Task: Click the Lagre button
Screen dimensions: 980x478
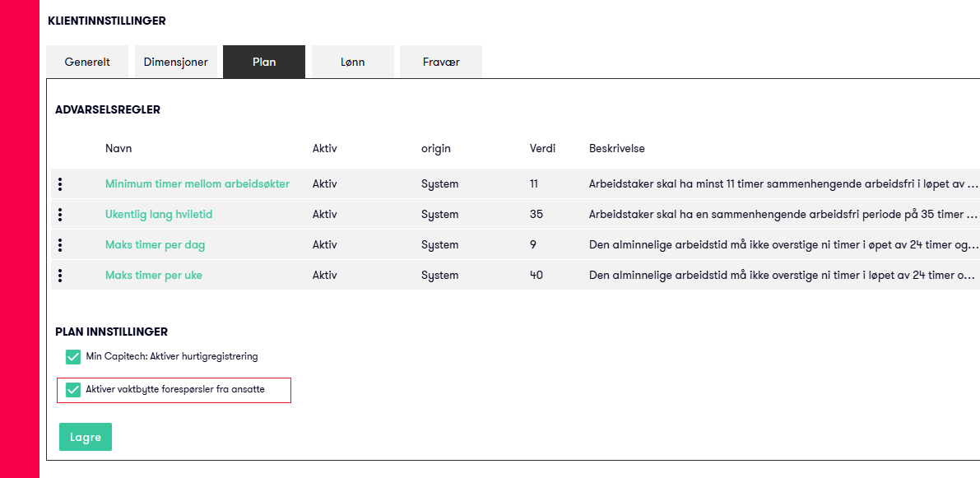Action: coord(86,437)
